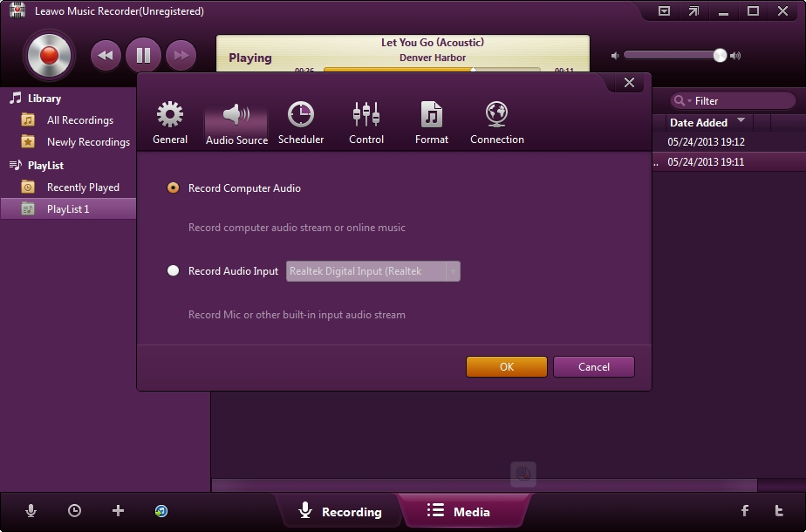The image size is (806, 532).
Task: Open the scheduler clock icon in bottom bar
Action: pos(73,511)
